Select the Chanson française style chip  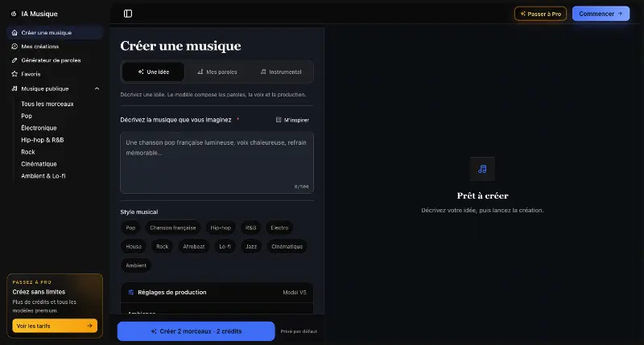(173, 228)
